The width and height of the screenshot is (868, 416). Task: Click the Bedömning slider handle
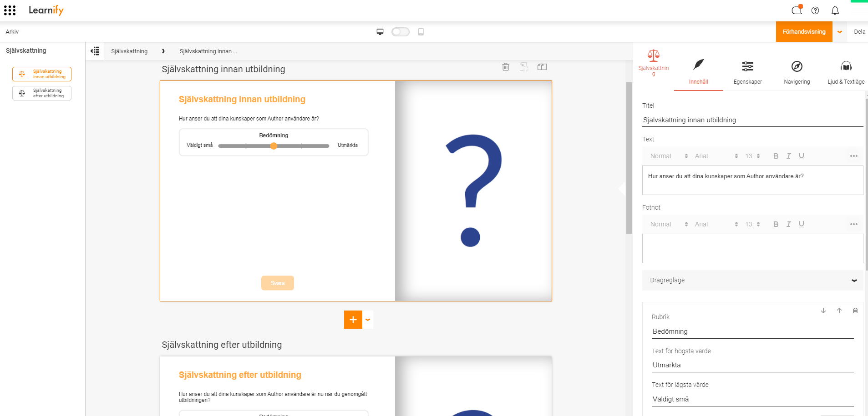[274, 146]
